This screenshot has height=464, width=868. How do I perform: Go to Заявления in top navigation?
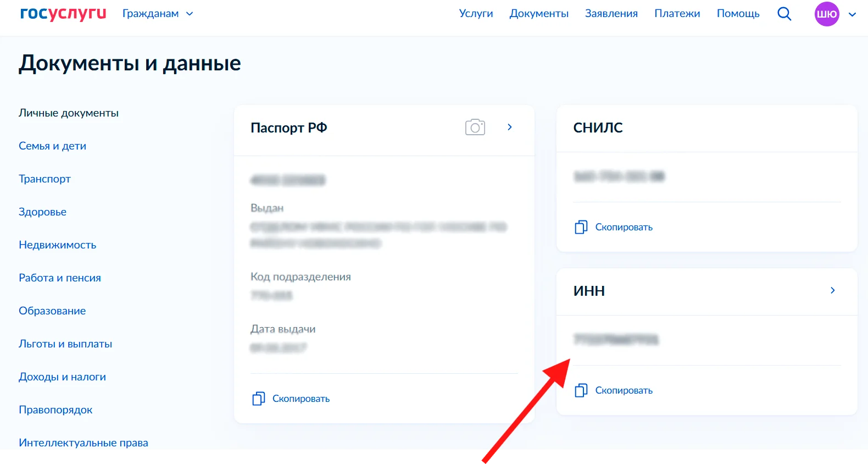(x=611, y=14)
